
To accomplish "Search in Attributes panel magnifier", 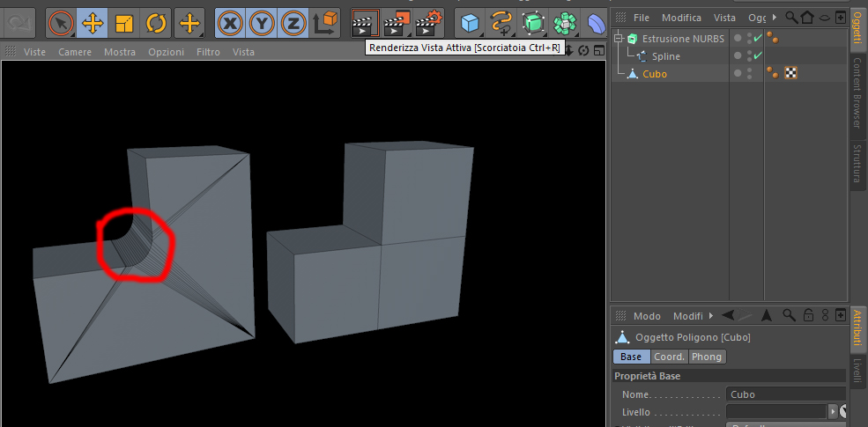I will point(789,315).
